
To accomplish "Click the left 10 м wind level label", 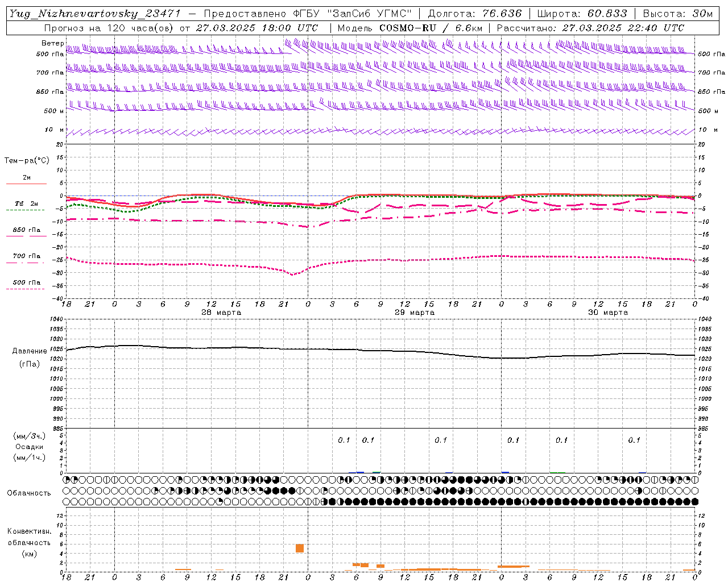I will pyautogui.click(x=55, y=130).
